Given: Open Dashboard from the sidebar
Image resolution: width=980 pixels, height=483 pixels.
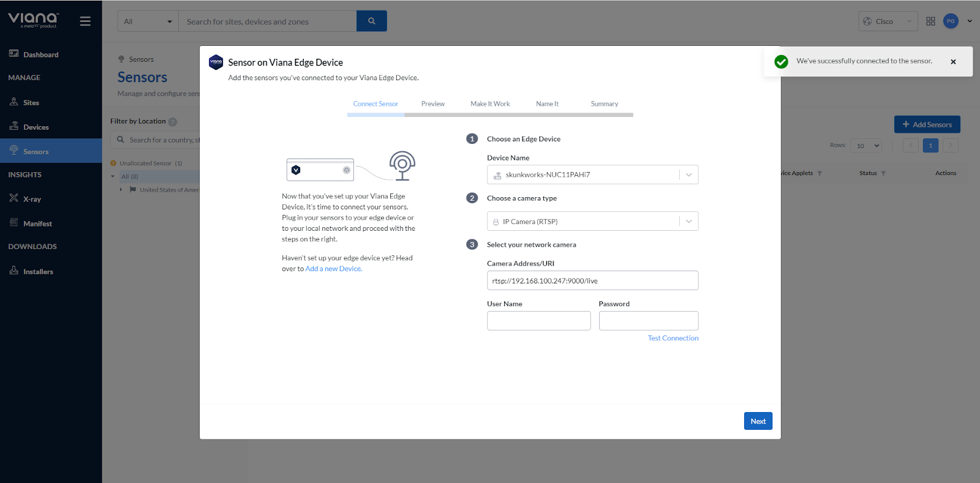Looking at the screenshot, I should [40, 54].
